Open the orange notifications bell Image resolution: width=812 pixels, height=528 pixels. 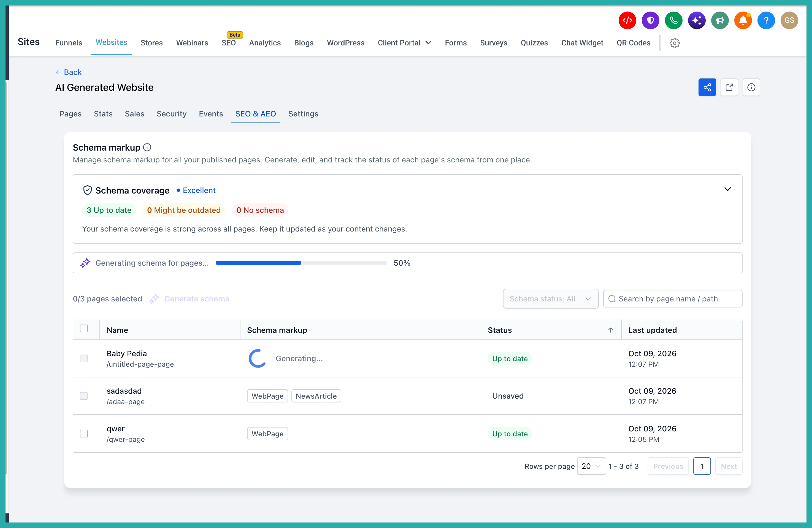[x=743, y=20]
